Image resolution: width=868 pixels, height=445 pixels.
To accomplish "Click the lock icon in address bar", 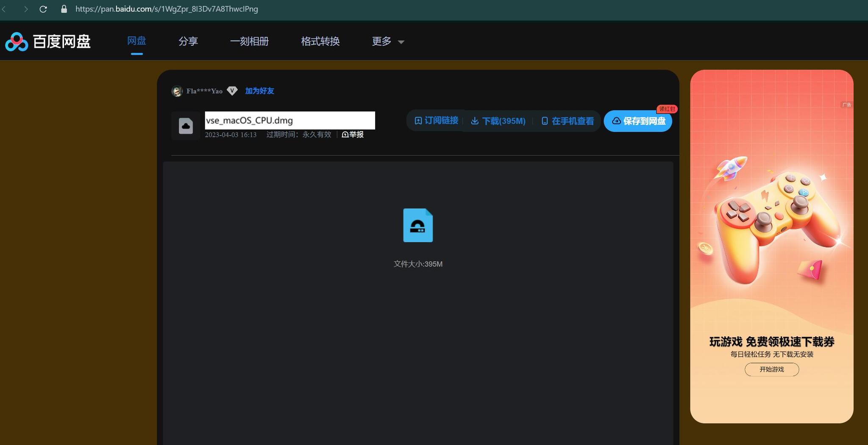I will (x=64, y=9).
